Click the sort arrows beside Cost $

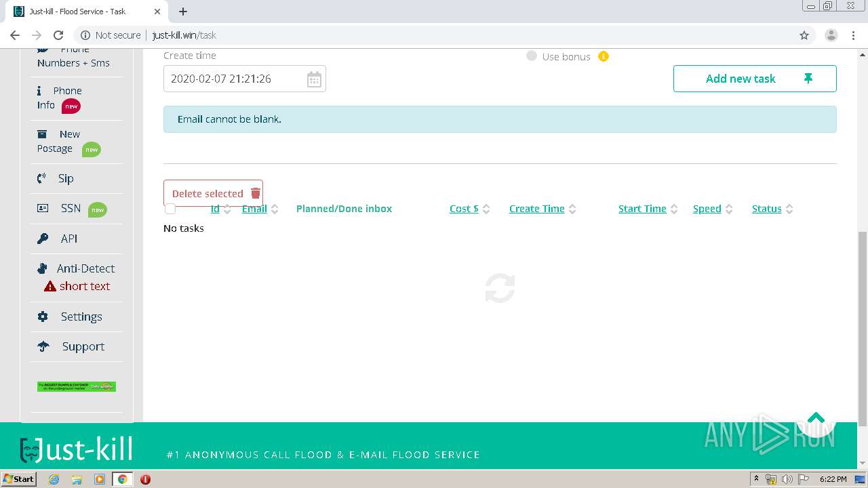pyautogui.click(x=486, y=209)
